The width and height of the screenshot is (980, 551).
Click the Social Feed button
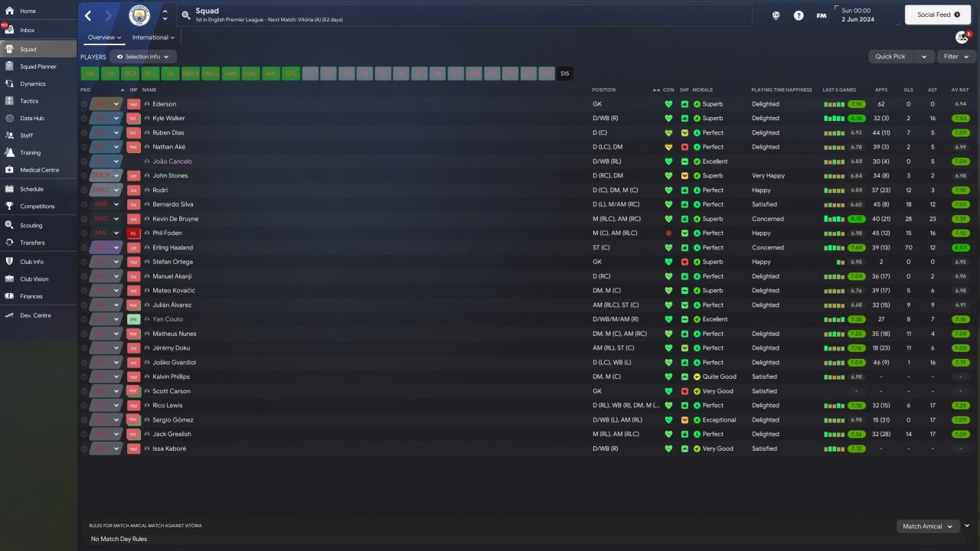938,15
